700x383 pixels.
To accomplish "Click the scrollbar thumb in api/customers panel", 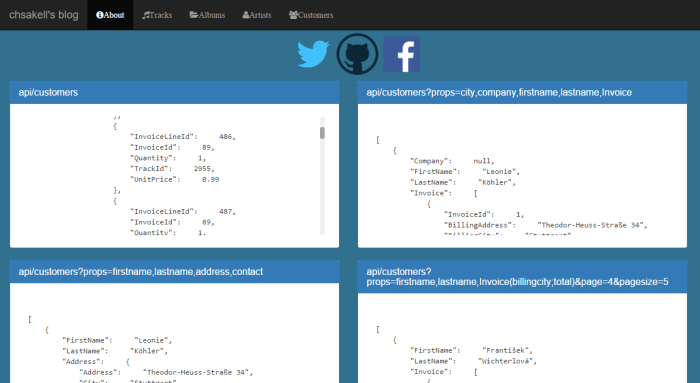I will click(x=322, y=133).
